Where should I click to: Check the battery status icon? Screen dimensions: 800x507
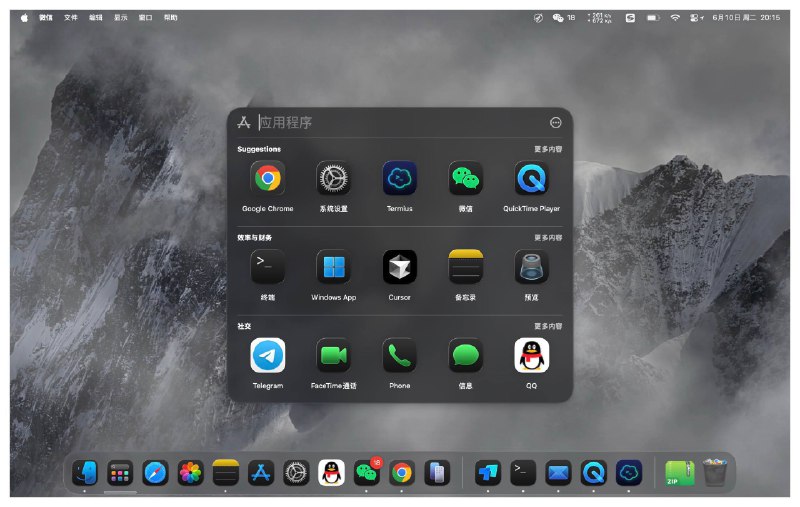click(654, 17)
